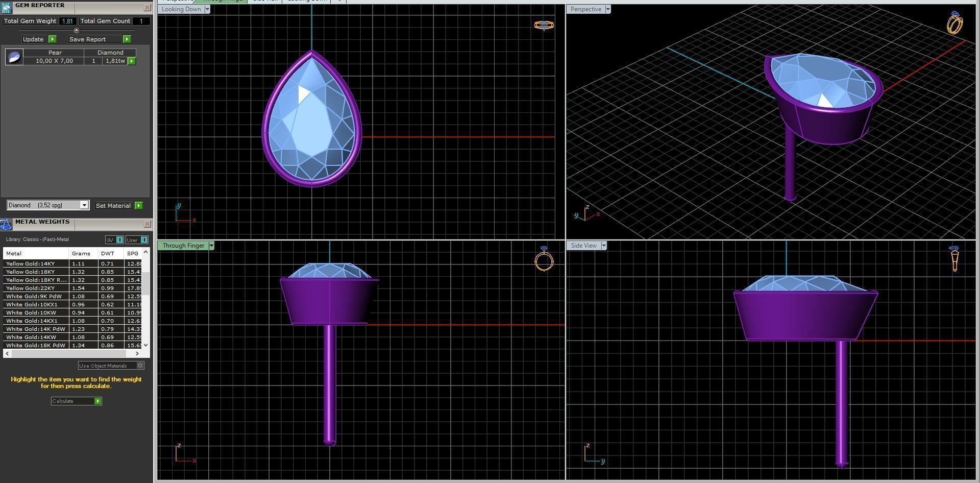Click the Gem Reporter panel icon
The height and width of the screenshot is (483, 980).
pos(6,7)
